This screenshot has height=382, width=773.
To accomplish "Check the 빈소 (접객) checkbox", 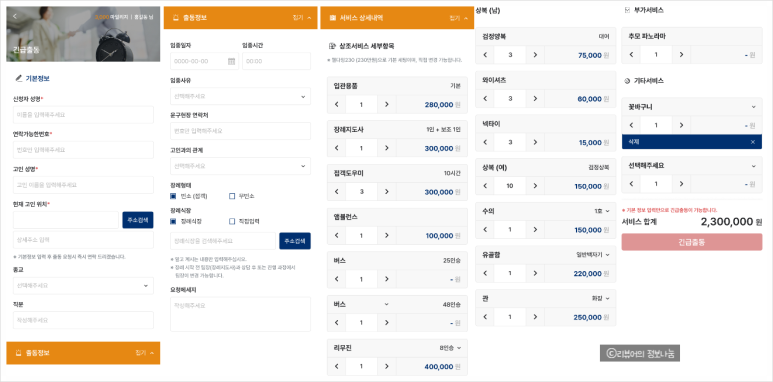I will (173, 196).
